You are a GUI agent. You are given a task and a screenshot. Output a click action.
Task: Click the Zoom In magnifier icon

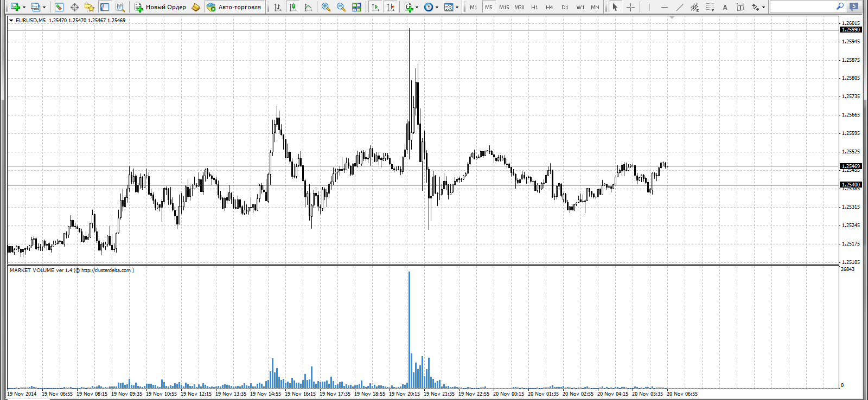[325, 7]
